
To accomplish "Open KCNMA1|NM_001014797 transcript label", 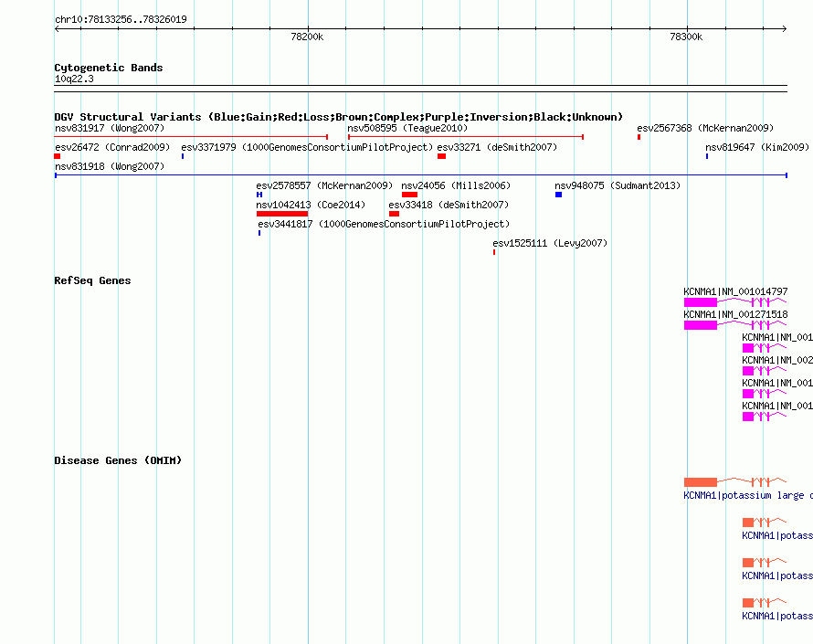I will click(735, 292).
